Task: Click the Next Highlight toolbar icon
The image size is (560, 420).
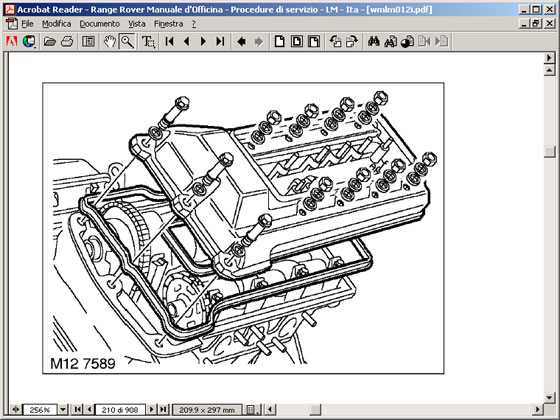Action: [x=441, y=41]
